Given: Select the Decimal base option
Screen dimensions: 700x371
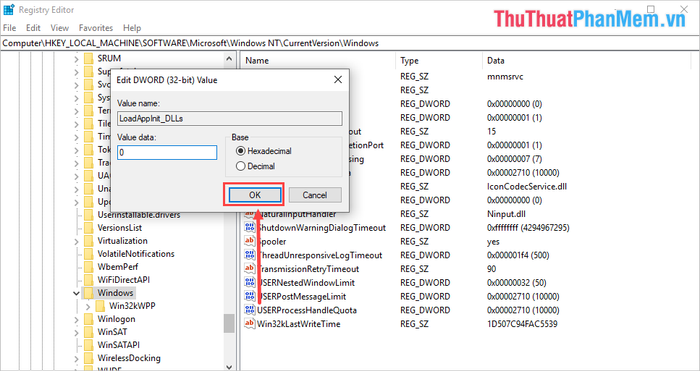Looking at the screenshot, I should (256, 166).
